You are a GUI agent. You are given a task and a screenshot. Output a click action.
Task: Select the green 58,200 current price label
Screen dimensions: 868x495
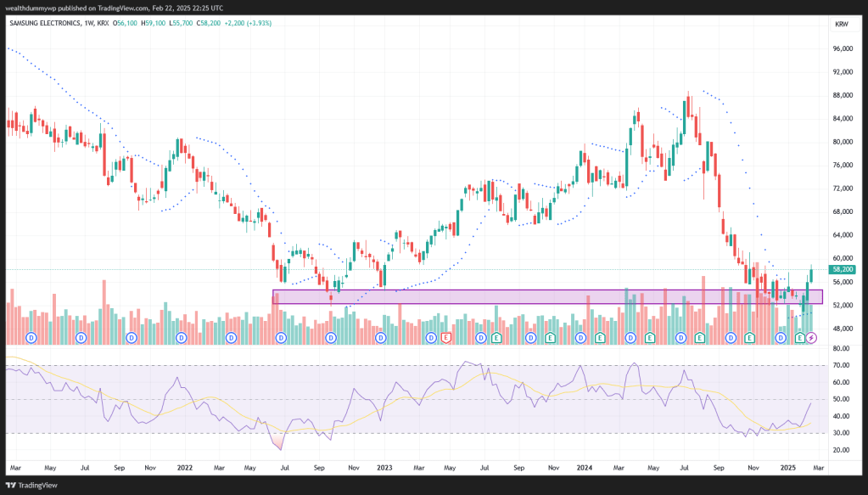843,269
